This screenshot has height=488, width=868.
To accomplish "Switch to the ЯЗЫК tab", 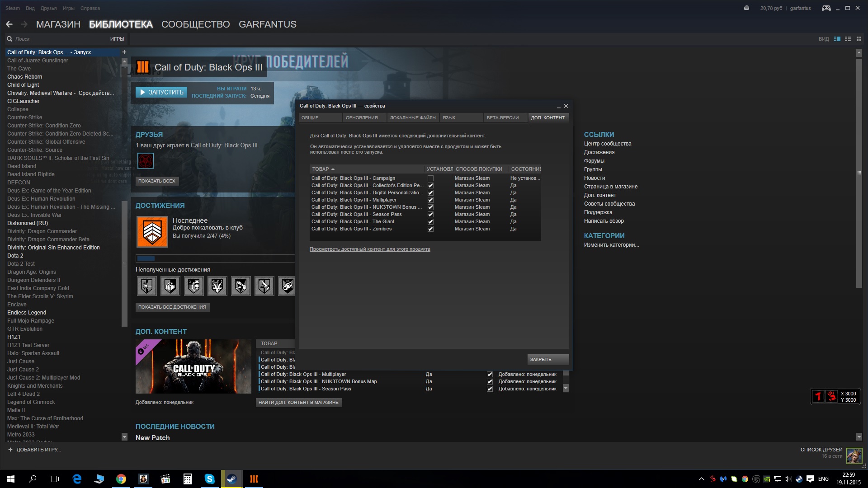I will tap(461, 118).
